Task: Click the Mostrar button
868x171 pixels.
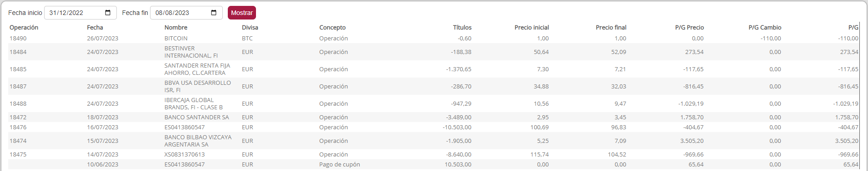Action: [x=242, y=13]
